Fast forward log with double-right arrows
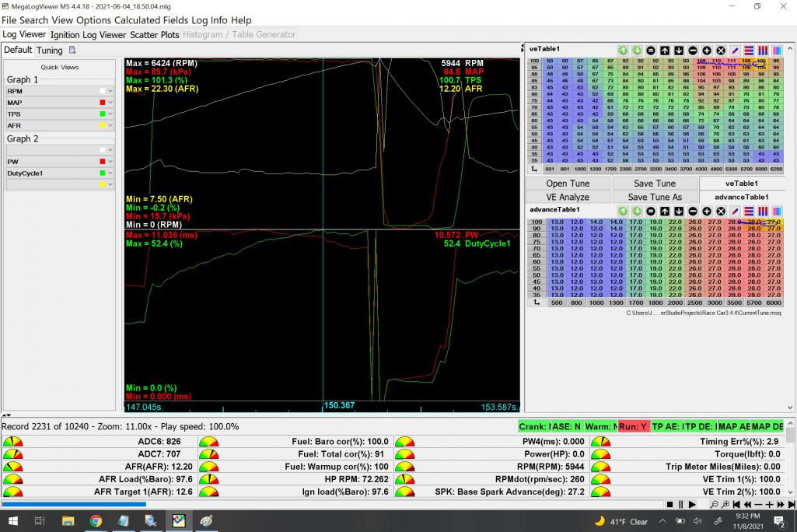 781,505
